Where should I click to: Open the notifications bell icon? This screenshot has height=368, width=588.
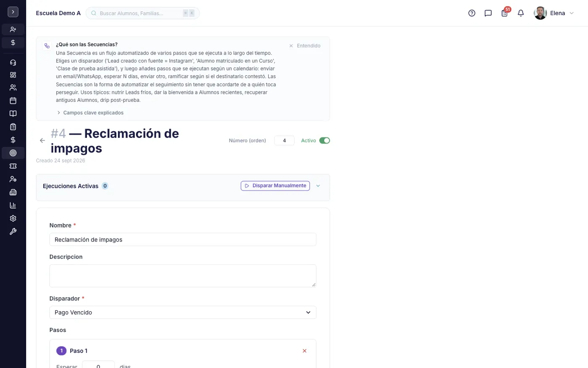click(x=521, y=13)
